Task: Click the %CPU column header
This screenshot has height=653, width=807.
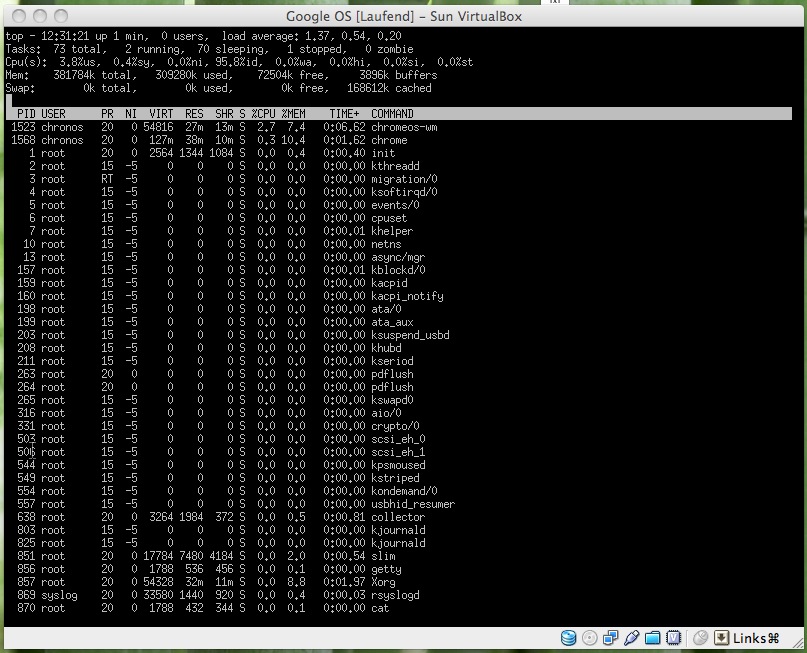Action: click(264, 114)
